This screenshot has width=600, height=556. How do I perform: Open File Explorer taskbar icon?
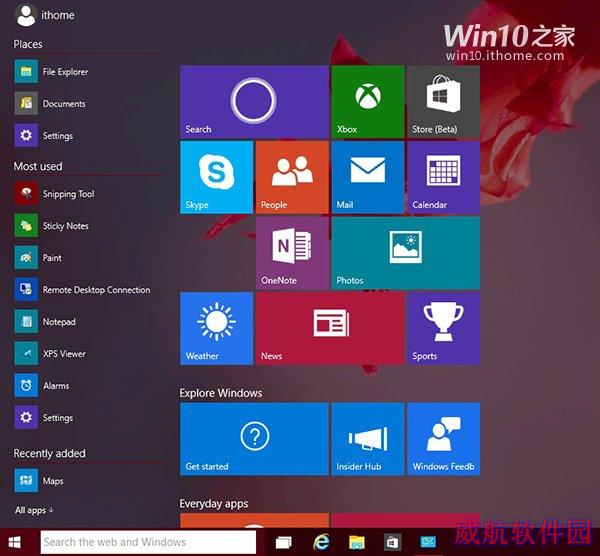pyautogui.click(x=357, y=542)
